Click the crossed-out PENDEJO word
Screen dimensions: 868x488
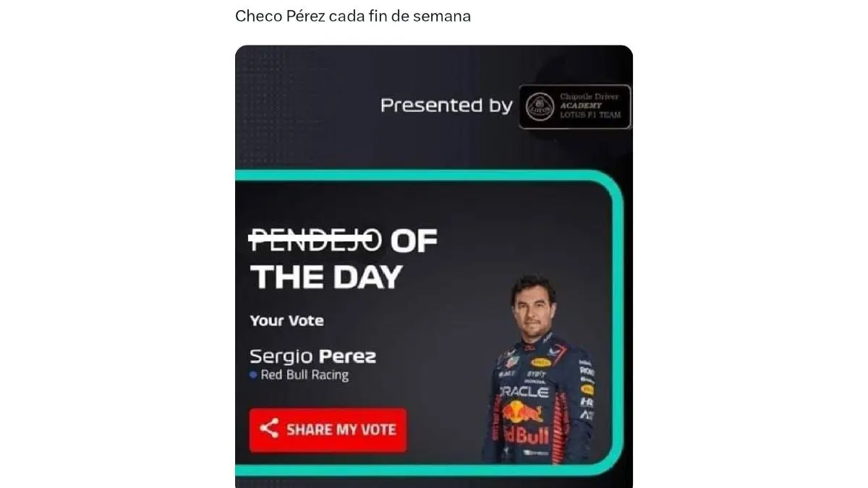pyautogui.click(x=315, y=240)
